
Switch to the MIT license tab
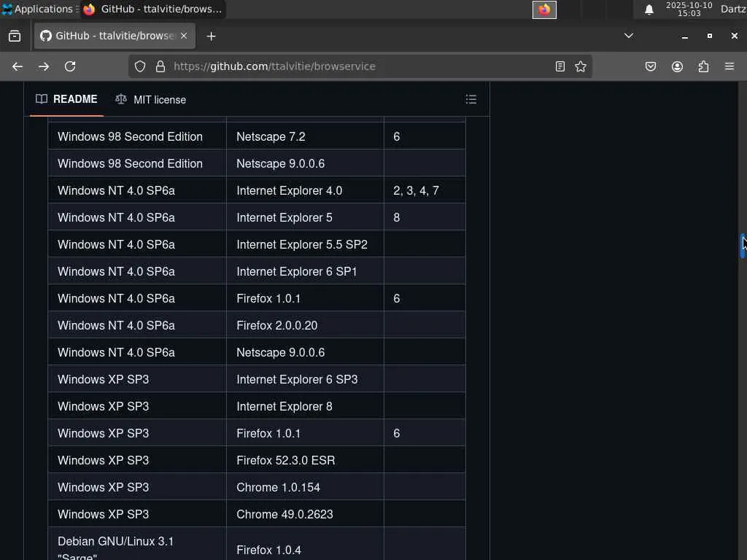[x=150, y=99]
